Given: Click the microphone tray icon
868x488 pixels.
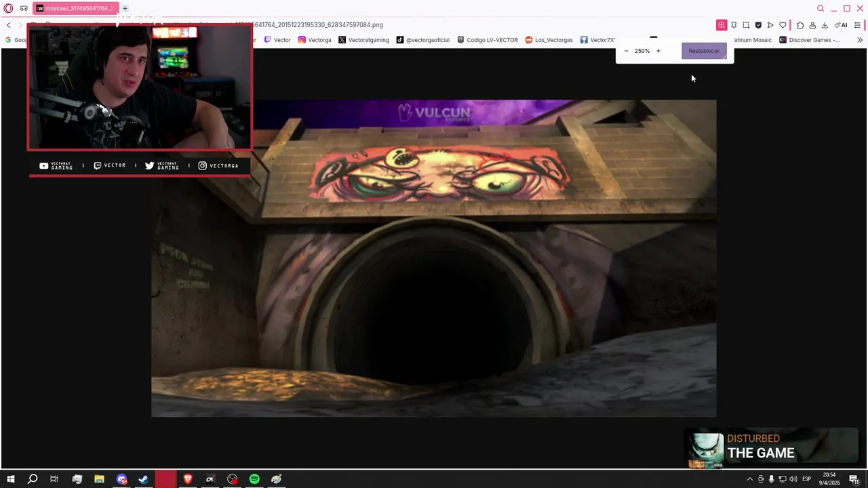Looking at the screenshot, I should [x=771, y=479].
